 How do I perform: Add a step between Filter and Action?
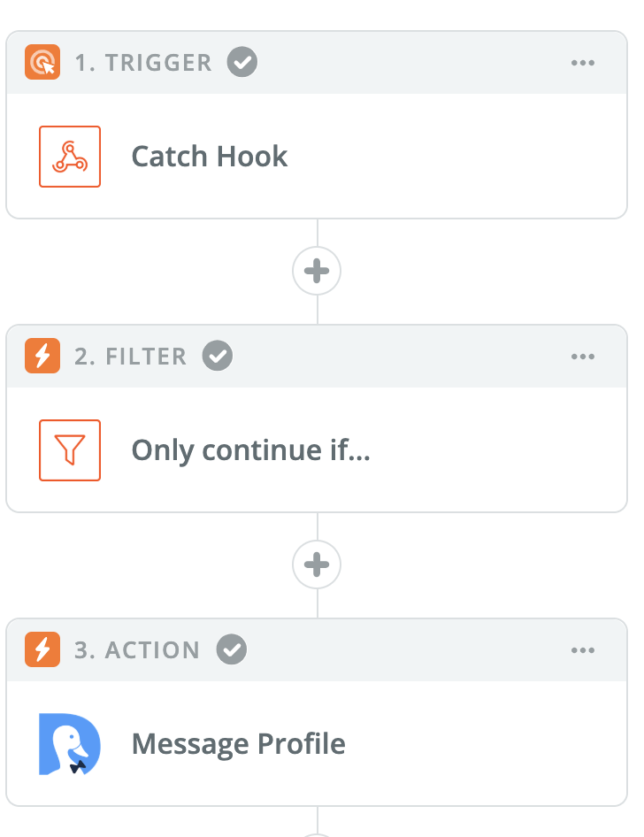pos(317,564)
